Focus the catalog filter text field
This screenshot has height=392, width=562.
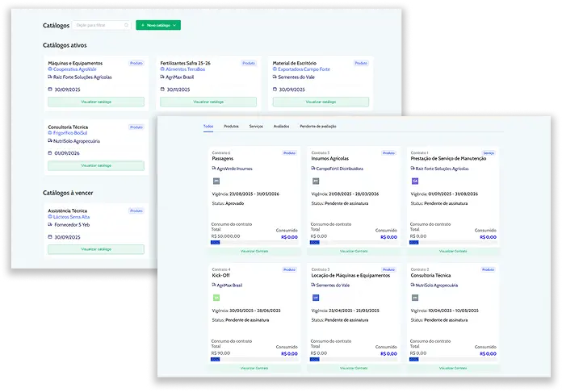coord(99,26)
